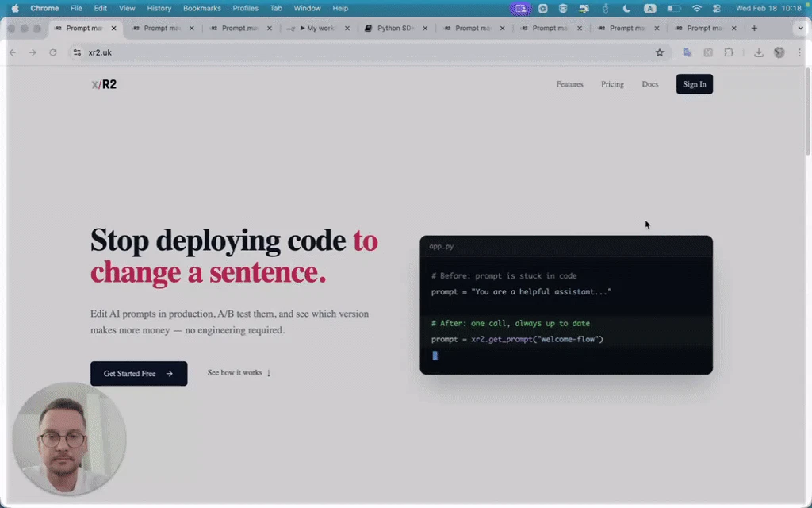
Task: Open the Chrome menu in menu bar
Action: [x=44, y=8]
